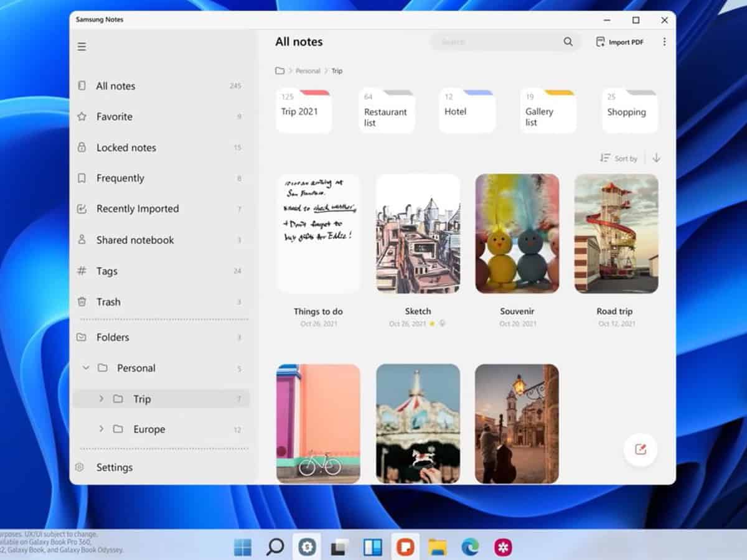Open the Road trip note thumbnail
747x560 pixels.
pos(616,233)
